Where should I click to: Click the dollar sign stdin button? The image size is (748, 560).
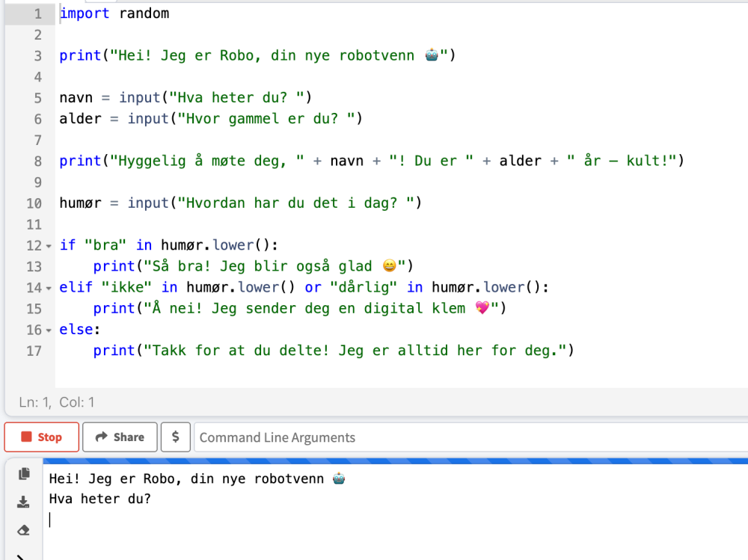176,437
